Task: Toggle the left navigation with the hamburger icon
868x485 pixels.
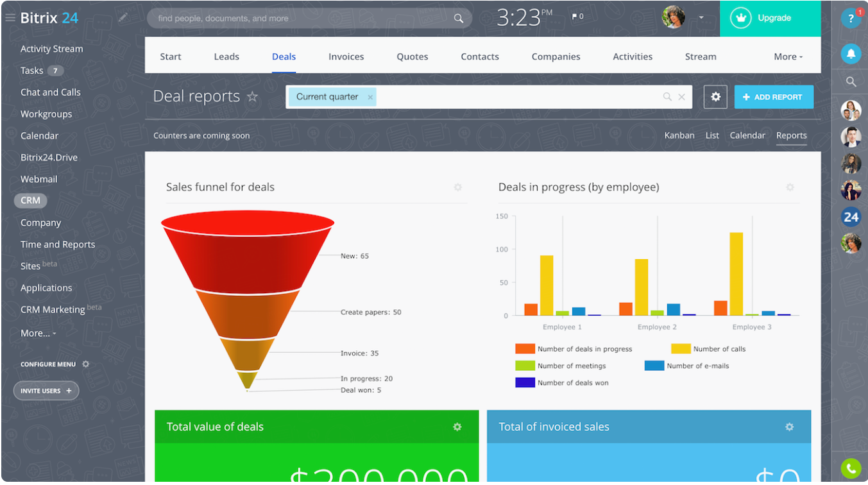Action: (x=10, y=17)
